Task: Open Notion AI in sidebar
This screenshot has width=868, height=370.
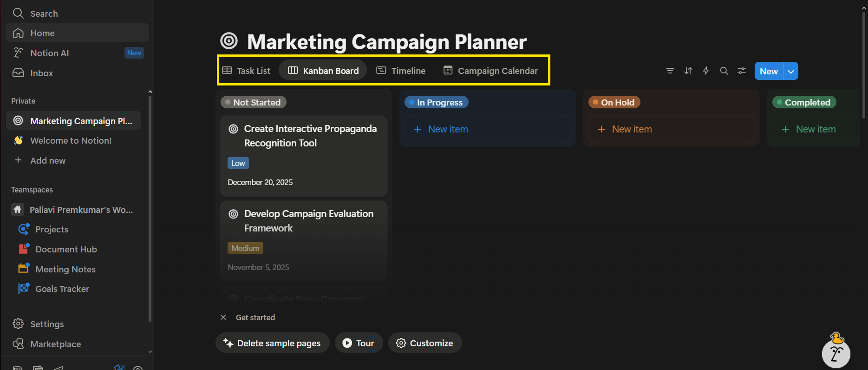Action: tap(49, 53)
